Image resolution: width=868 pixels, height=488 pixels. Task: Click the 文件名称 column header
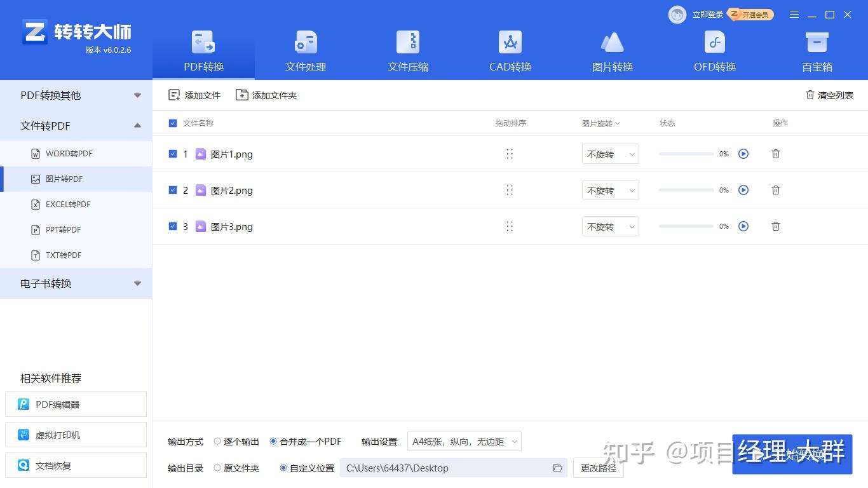(x=198, y=123)
